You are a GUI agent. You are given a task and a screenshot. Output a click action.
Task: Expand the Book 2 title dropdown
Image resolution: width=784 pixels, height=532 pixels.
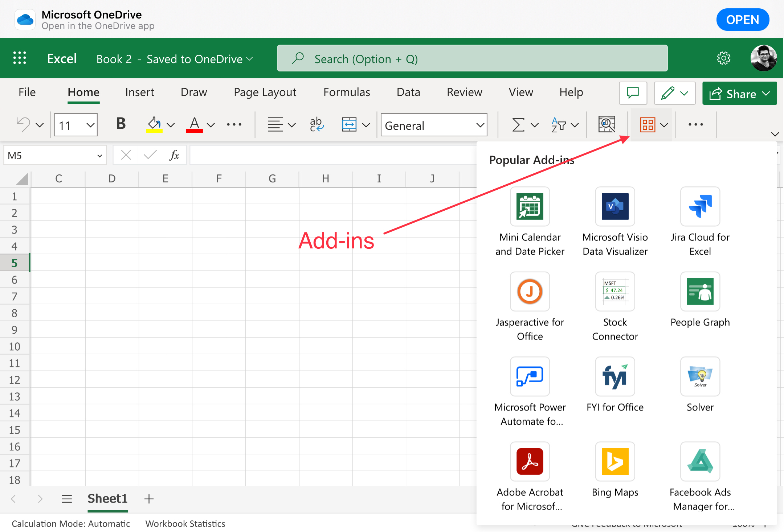pyautogui.click(x=250, y=59)
